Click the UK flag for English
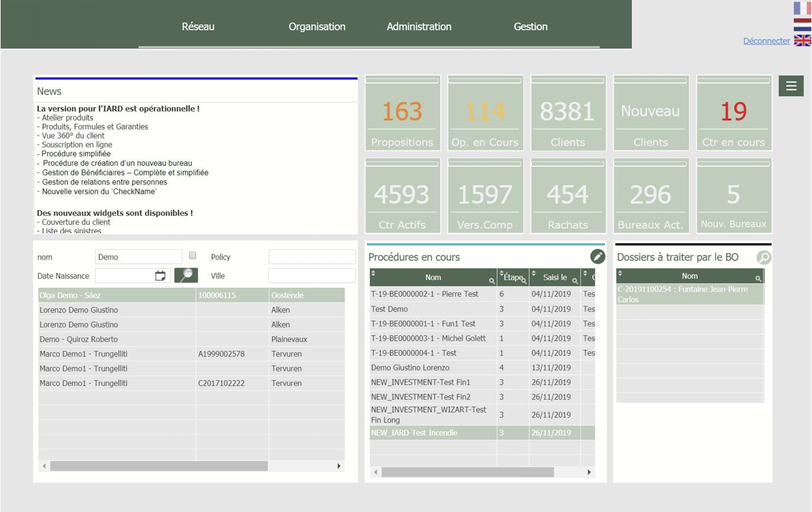The image size is (812, 512). pyautogui.click(x=802, y=40)
